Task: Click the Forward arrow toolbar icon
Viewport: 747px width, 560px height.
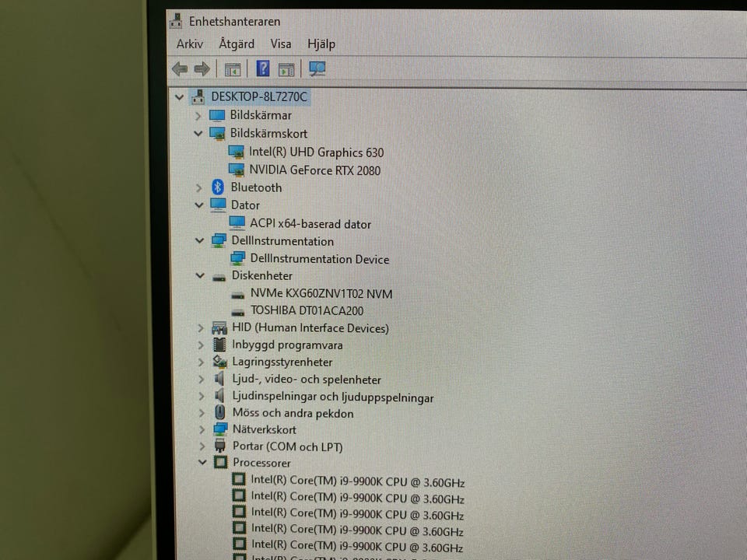Action: 202,69
